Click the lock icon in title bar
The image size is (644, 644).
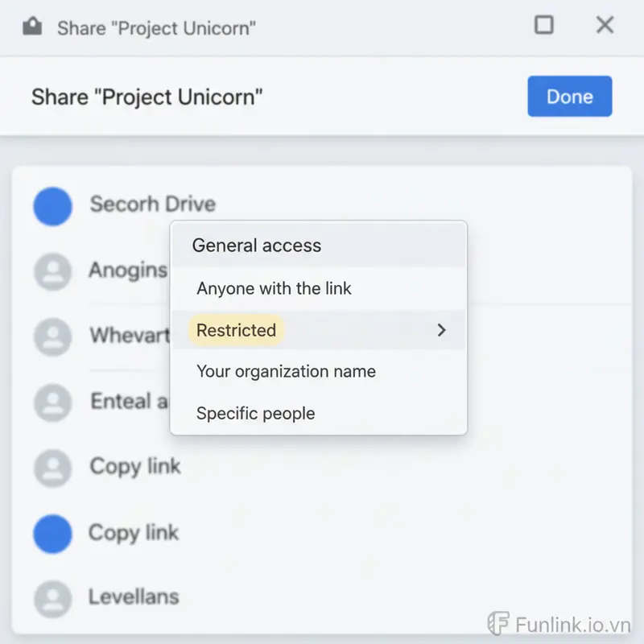(x=31, y=27)
